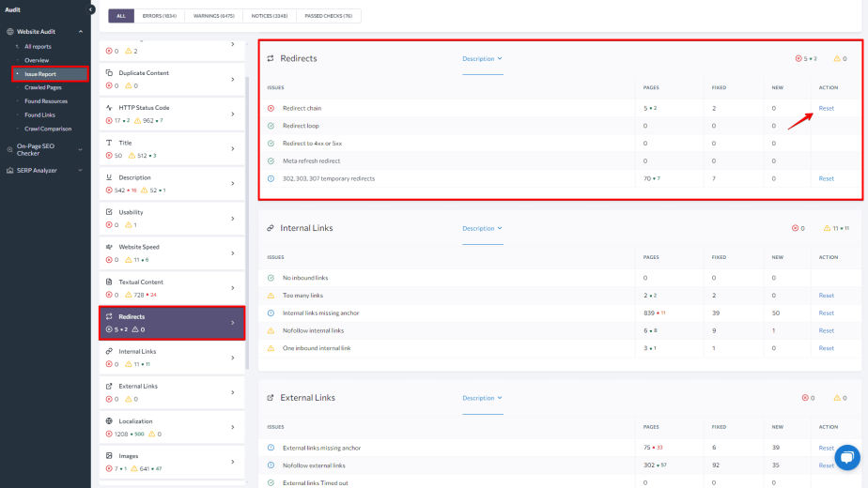
Task: Click the Localization globe icon
Action: (x=109, y=421)
